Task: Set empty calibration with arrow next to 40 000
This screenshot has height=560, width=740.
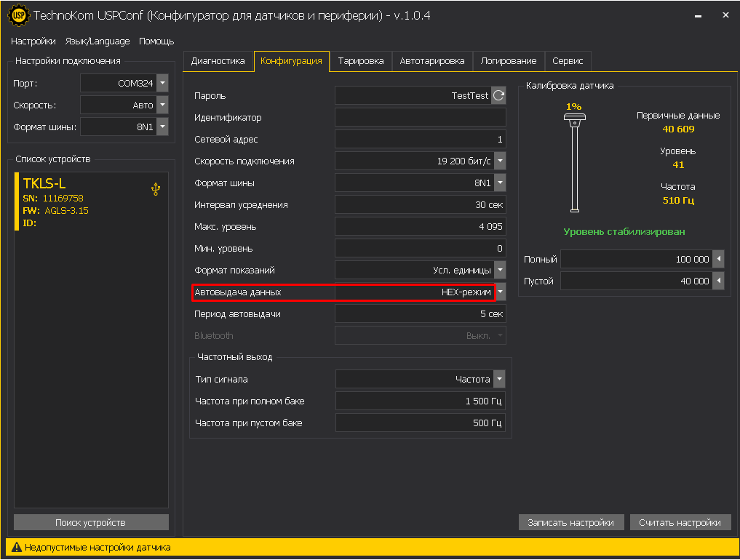Action: tap(718, 281)
